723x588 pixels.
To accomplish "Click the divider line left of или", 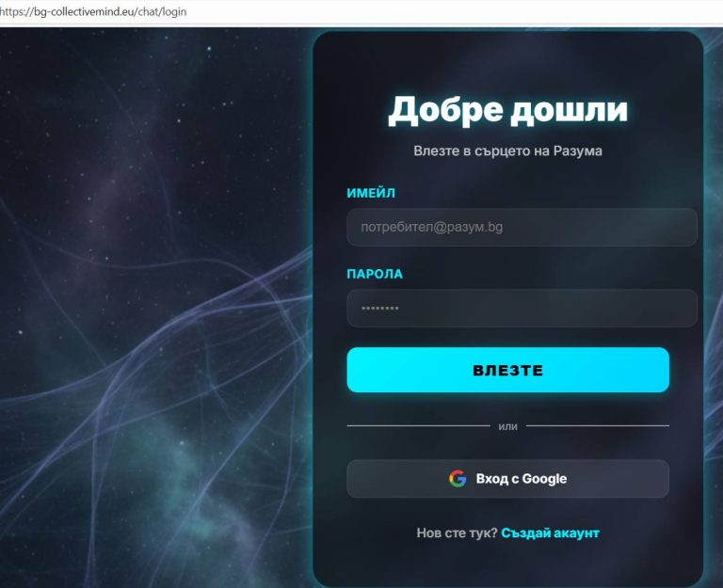I will tap(418, 426).
